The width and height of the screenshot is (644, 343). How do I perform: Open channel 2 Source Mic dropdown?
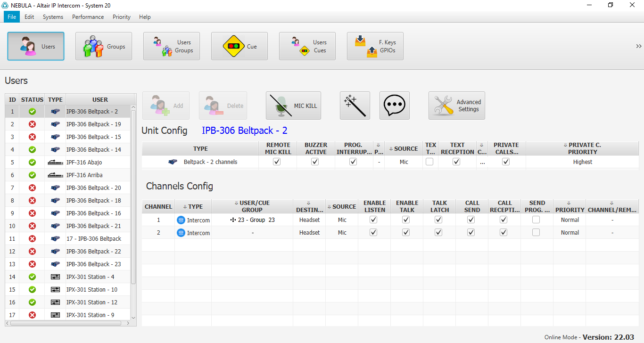pos(342,233)
